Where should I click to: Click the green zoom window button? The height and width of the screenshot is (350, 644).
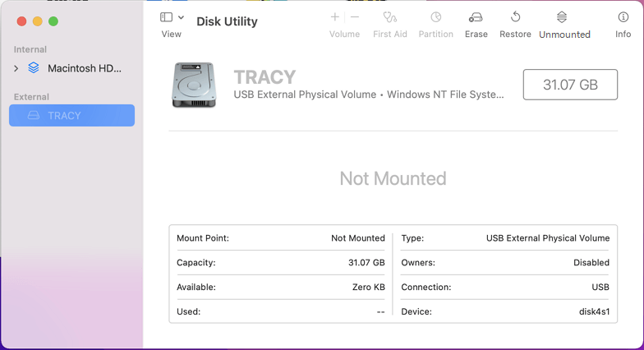coord(53,21)
